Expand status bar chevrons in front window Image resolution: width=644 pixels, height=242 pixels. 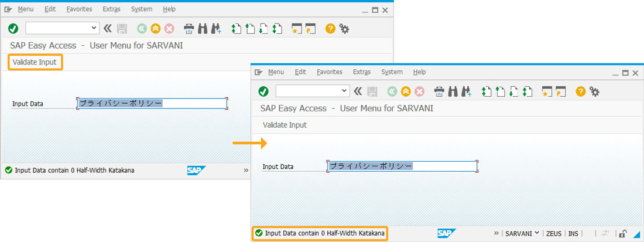point(496,233)
